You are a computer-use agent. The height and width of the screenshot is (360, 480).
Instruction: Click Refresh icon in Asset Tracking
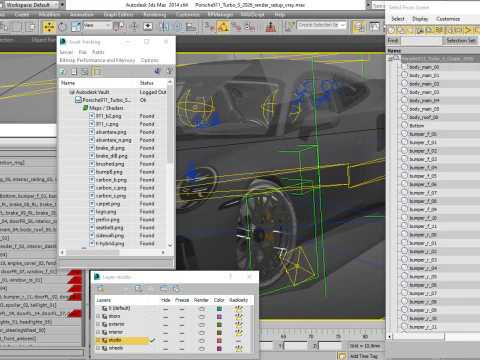click(63, 72)
